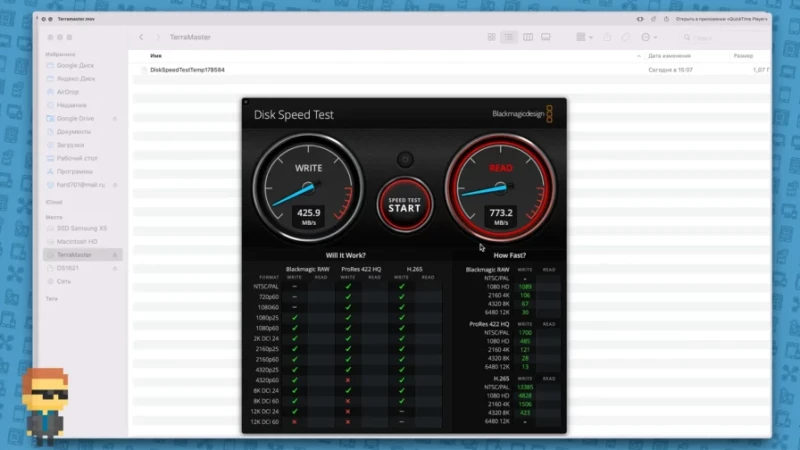Open Macintosh HD in the sidebar
The height and width of the screenshot is (450, 800).
click(x=77, y=241)
